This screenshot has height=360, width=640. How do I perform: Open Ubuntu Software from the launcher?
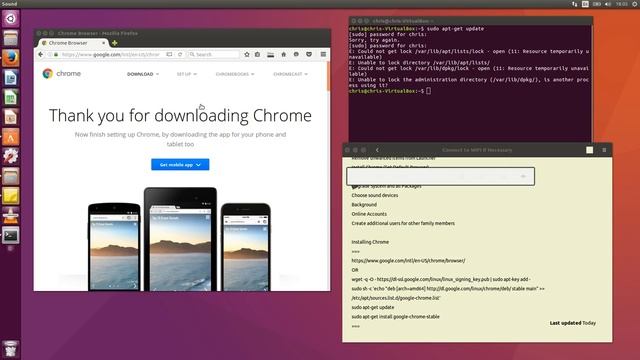(11, 137)
